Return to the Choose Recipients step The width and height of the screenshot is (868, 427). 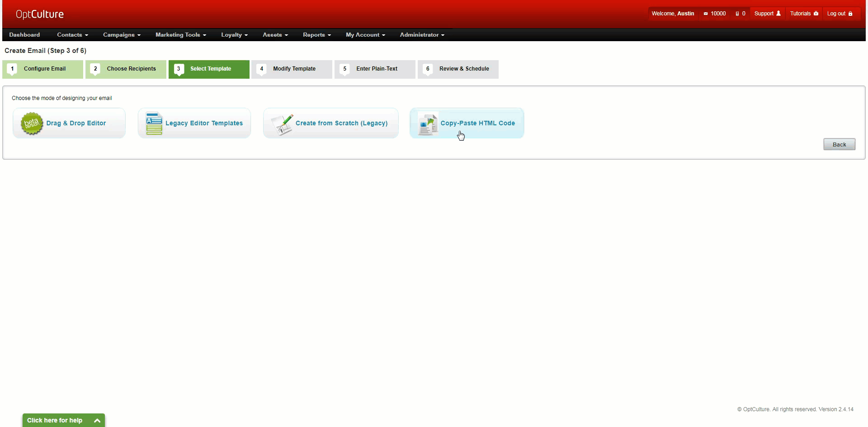(126, 69)
